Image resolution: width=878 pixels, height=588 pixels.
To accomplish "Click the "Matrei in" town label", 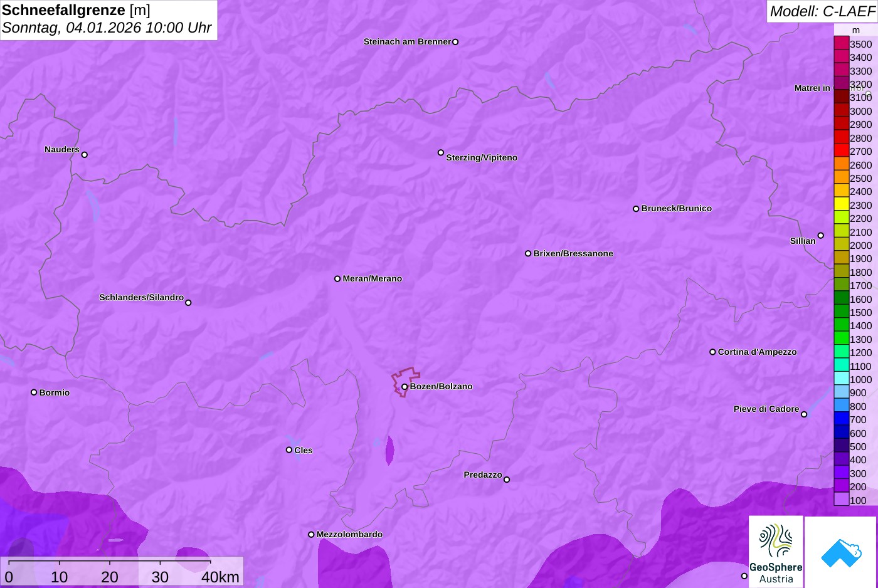I will [812, 88].
